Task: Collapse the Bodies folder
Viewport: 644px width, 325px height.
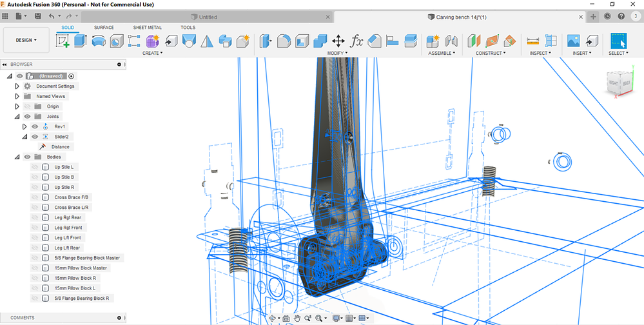Action: point(17,157)
